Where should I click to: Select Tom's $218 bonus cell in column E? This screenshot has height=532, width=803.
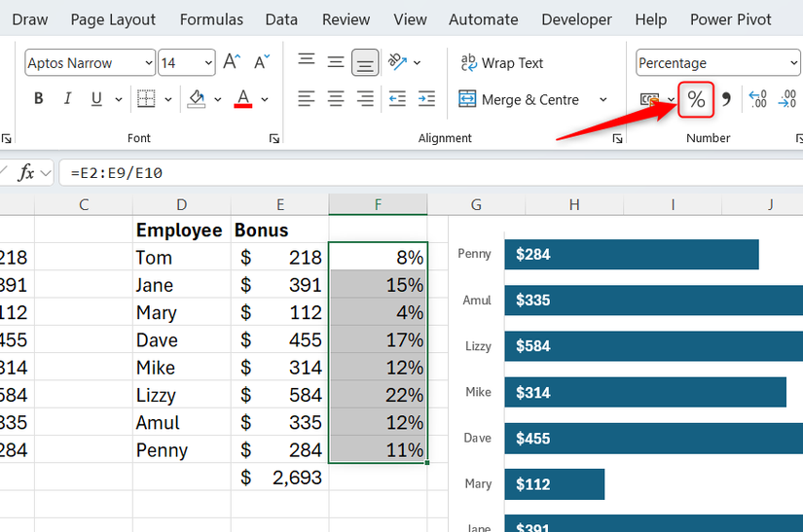pyautogui.click(x=280, y=257)
